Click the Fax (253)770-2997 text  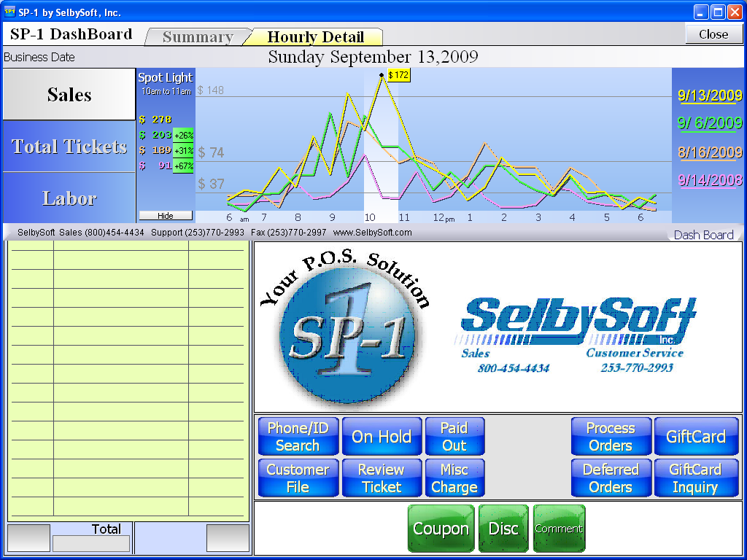click(x=289, y=233)
